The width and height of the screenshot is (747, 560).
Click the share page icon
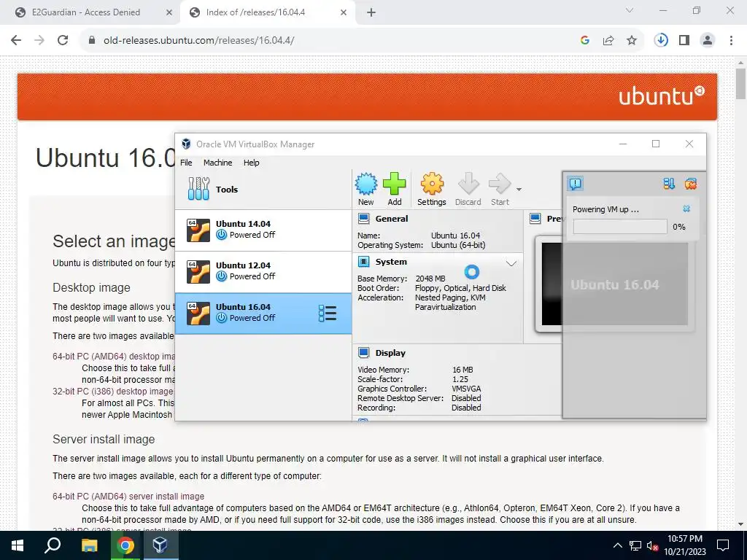click(x=608, y=41)
